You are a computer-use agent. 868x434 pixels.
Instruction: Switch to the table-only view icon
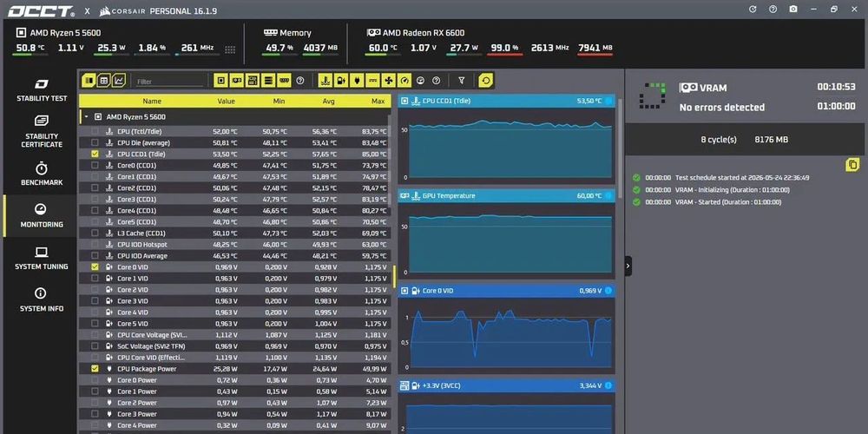pos(89,81)
